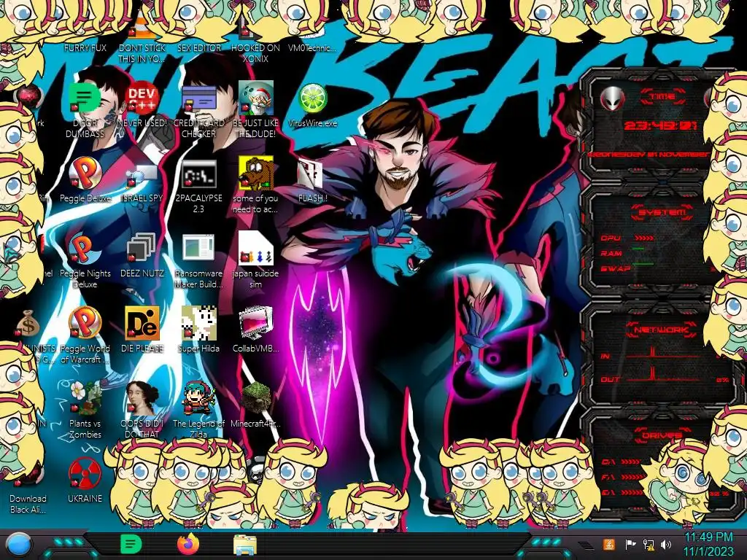Open File Explorer from the taskbar

tap(245, 545)
